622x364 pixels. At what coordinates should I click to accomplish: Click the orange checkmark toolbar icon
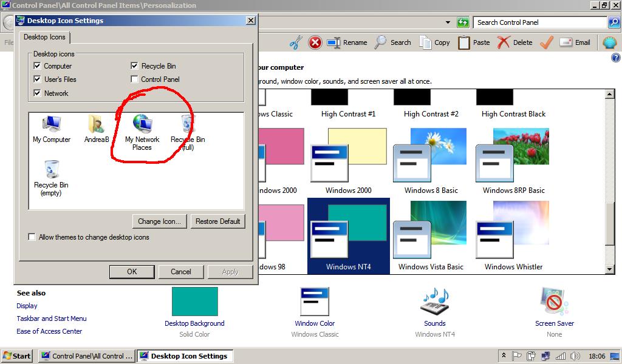(547, 42)
